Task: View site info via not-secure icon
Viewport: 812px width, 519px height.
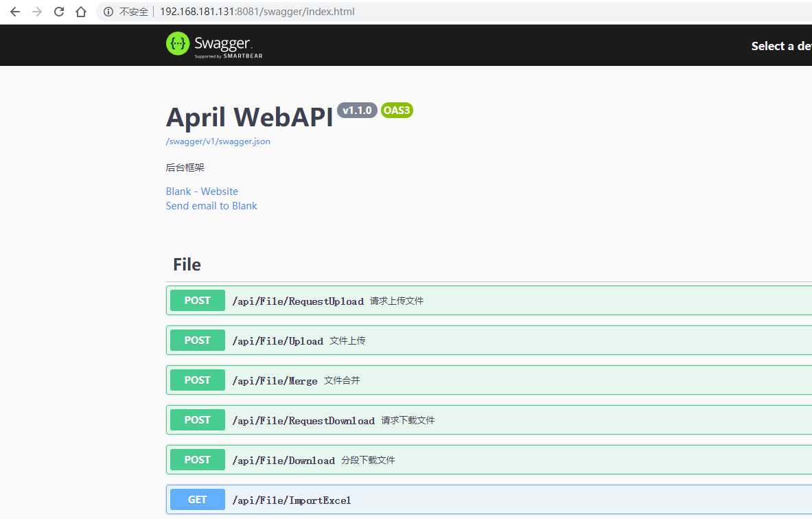Action: [108, 12]
